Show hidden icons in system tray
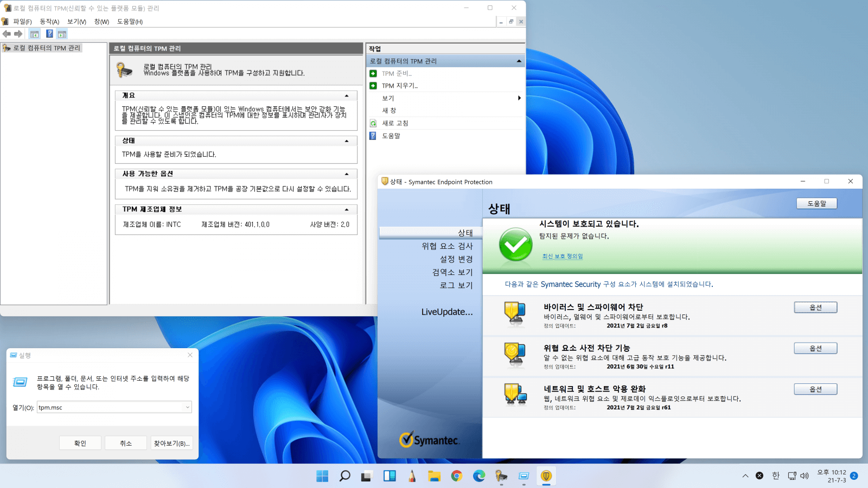Viewport: 868px width, 488px height. pos(745,476)
